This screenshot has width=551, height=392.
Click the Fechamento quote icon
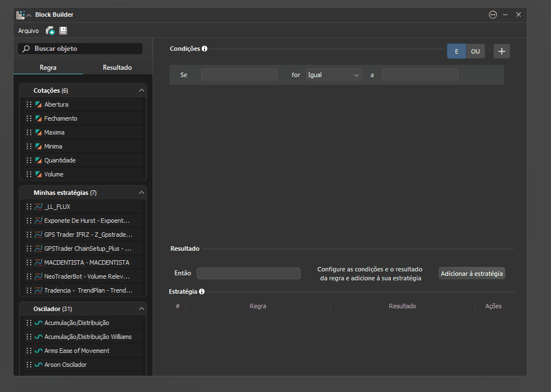coord(39,118)
